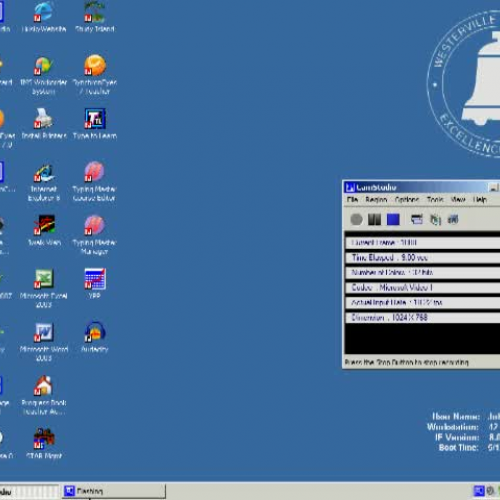This screenshot has width=500, height=500.
Task: Click the blue system tray icon on taskbar
Action: [x=479, y=491]
